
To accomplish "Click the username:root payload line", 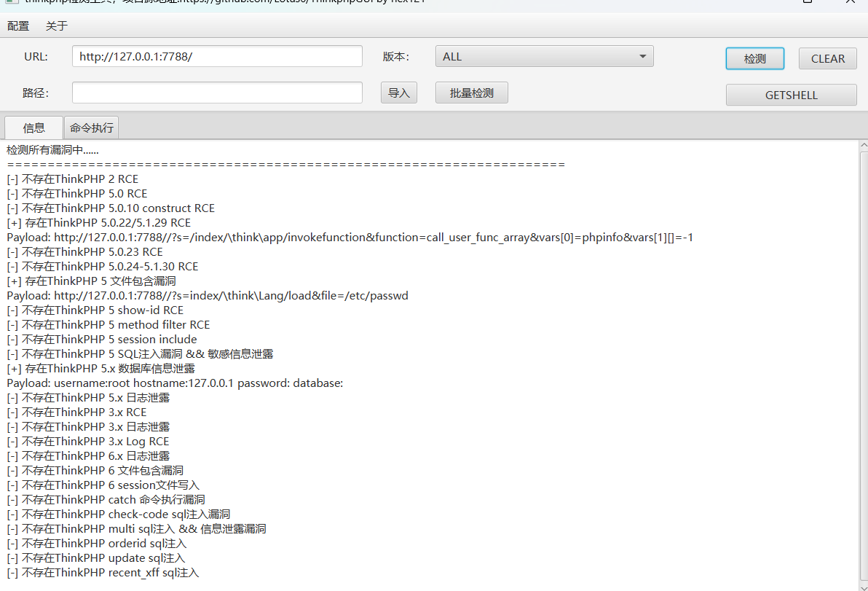I will [x=175, y=383].
